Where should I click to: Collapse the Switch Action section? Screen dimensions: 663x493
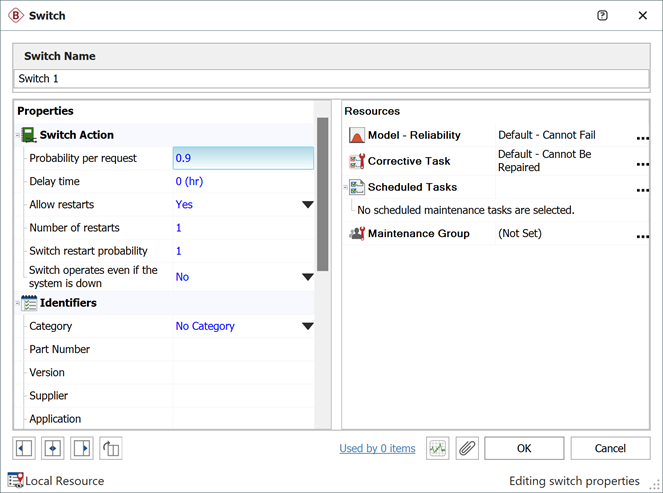[x=18, y=135]
